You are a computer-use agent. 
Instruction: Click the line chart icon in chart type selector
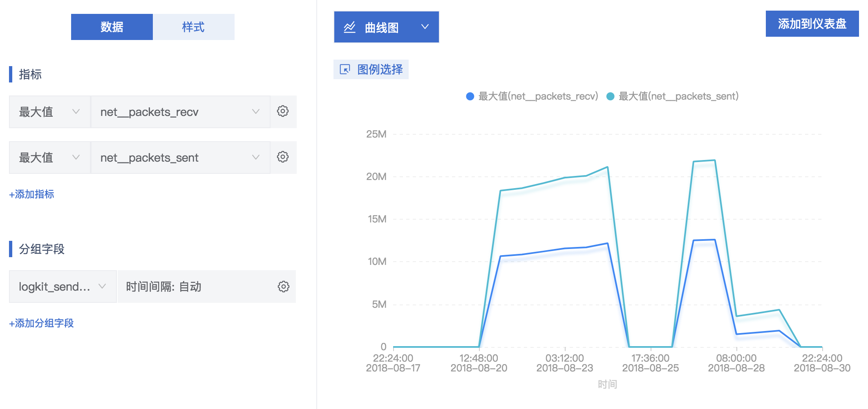click(350, 27)
